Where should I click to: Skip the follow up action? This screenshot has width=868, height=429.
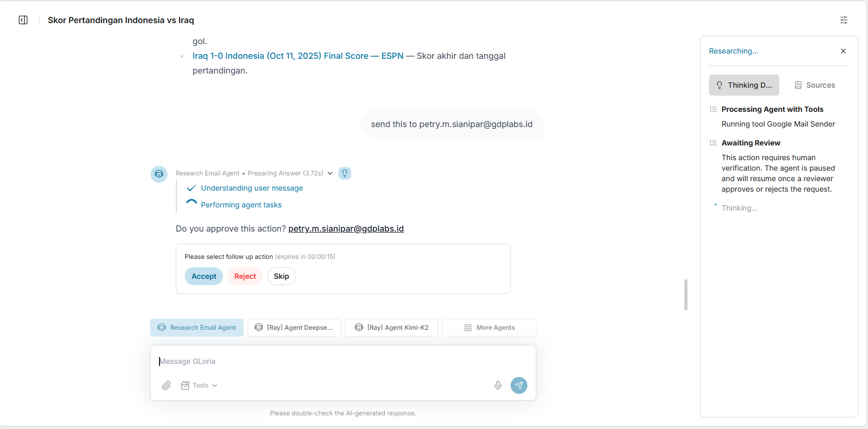pyautogui.click(x=281, y=276)
